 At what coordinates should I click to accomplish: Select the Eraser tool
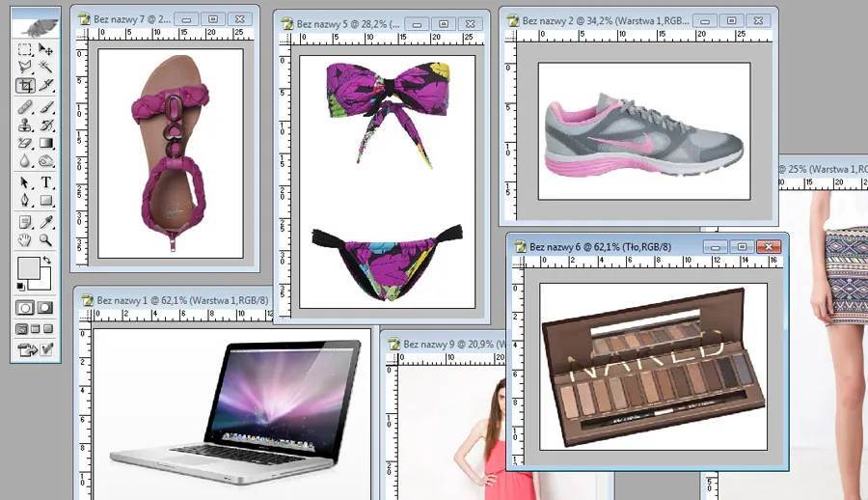pos(25,143)
